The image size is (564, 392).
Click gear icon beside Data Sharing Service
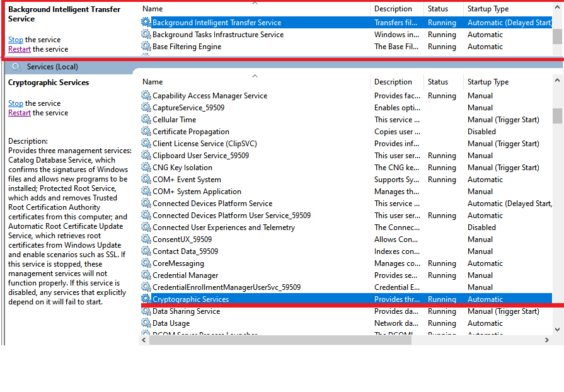tap(146, 311)
